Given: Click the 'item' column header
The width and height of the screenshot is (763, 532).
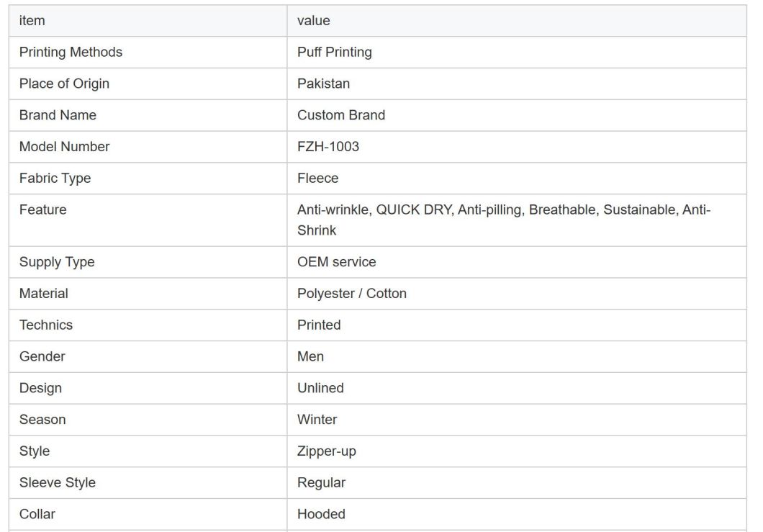Looking at the screenshot, I should click(148, 21).
